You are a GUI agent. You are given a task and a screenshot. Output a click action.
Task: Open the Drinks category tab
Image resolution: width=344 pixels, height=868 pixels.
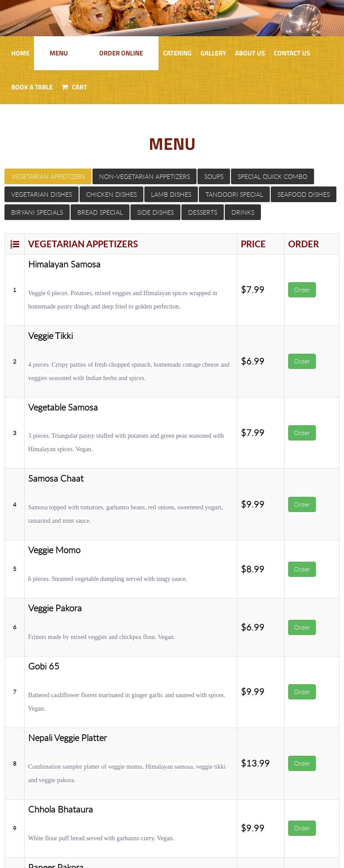coord(243,212)
